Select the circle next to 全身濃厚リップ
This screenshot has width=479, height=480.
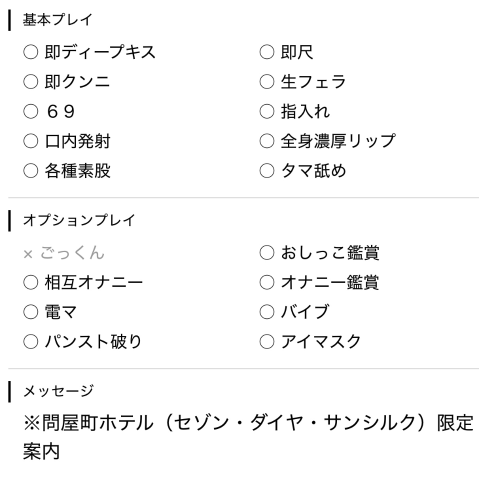point(267,141)
